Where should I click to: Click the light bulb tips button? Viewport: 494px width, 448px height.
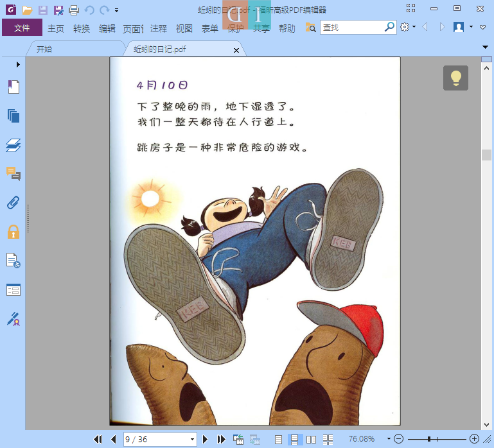[455, 78]
